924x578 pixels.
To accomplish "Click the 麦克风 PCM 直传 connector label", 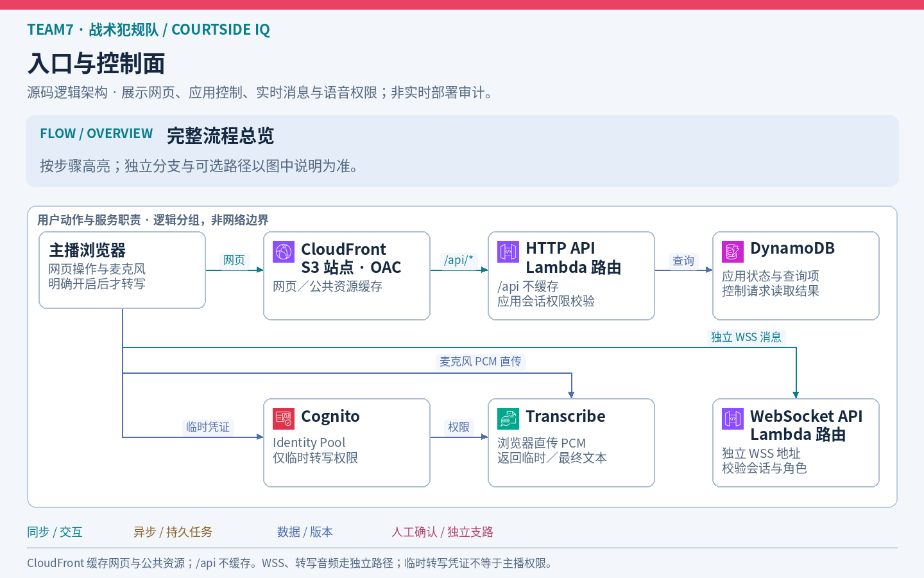I will coord(481,362).
